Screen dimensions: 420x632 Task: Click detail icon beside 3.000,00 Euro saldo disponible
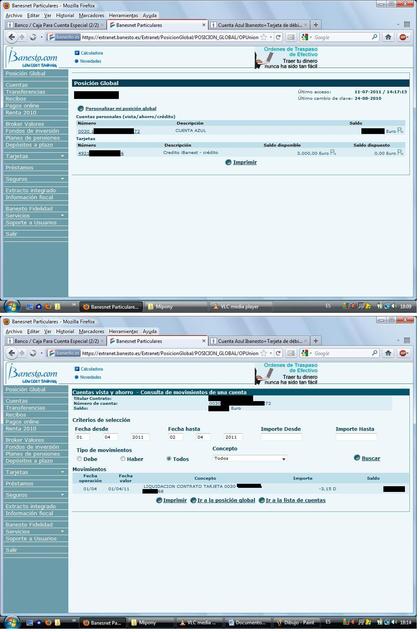333,152
